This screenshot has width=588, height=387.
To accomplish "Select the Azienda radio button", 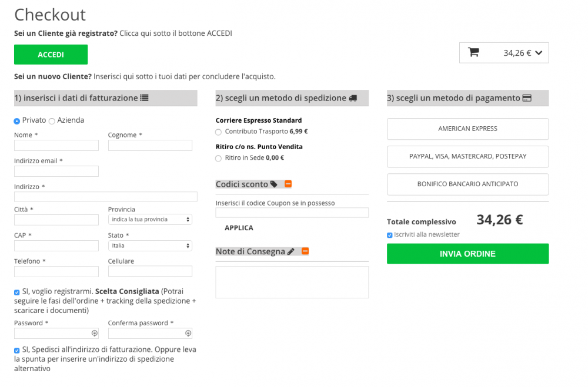I will 52,121.
